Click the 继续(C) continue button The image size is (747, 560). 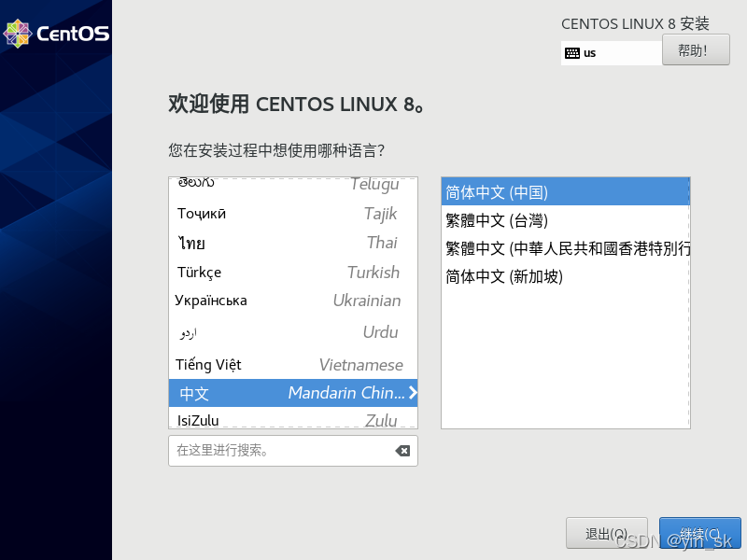point(699,533)
